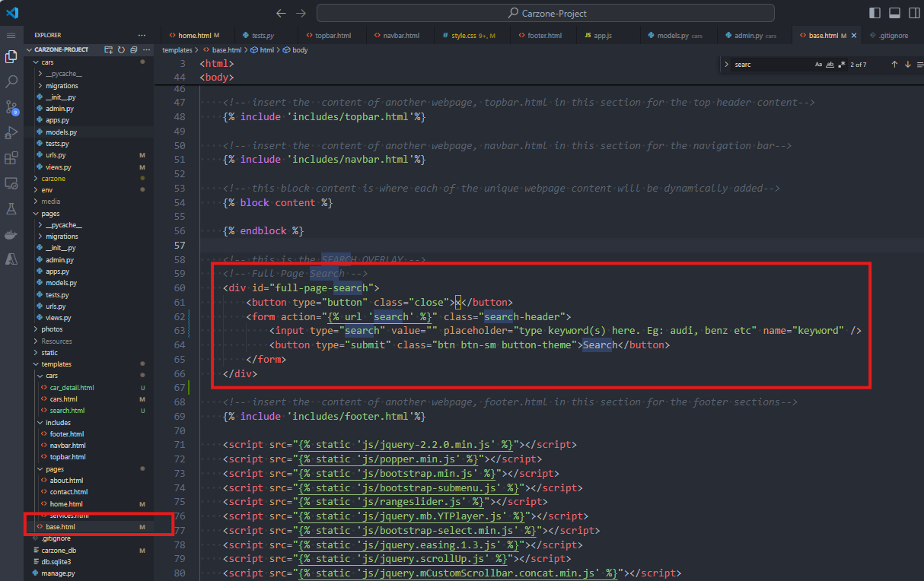Switch to the style.css tab
The width and height of the screenshot is (924, 581).
(472, 36)
